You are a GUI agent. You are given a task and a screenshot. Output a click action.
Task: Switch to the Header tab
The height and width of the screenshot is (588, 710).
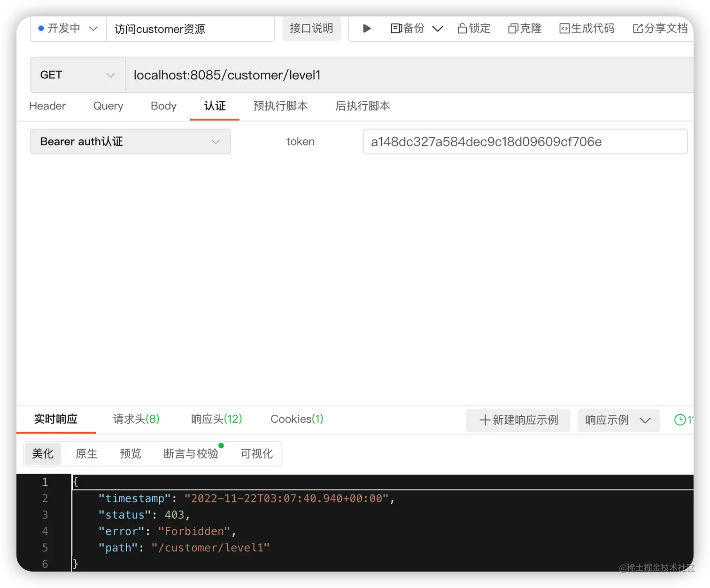pyautogui.click(x=47, y=106)
